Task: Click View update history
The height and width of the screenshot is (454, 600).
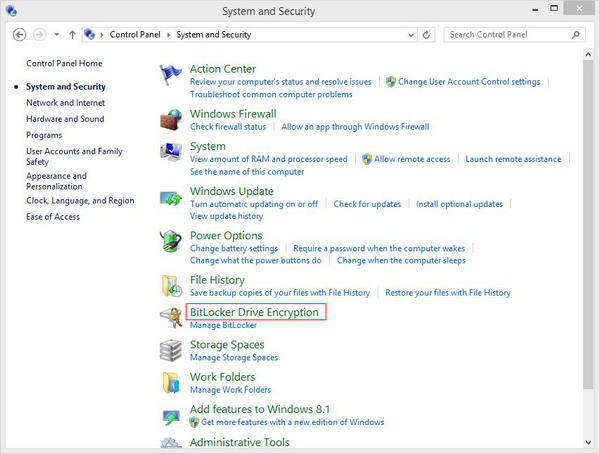Action: [227, 216]
